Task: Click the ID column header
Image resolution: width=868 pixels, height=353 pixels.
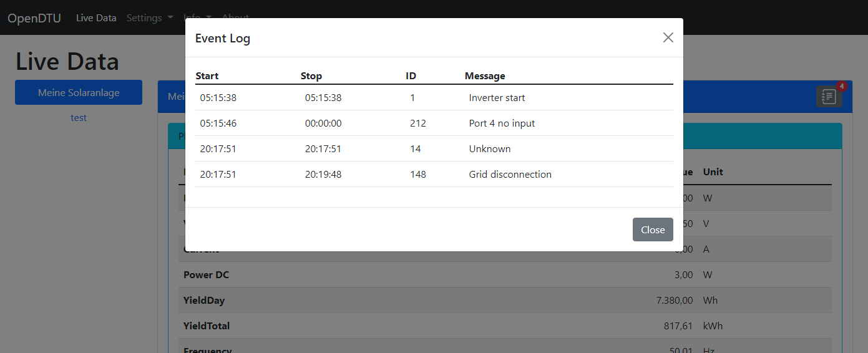Action: [411, 76]
